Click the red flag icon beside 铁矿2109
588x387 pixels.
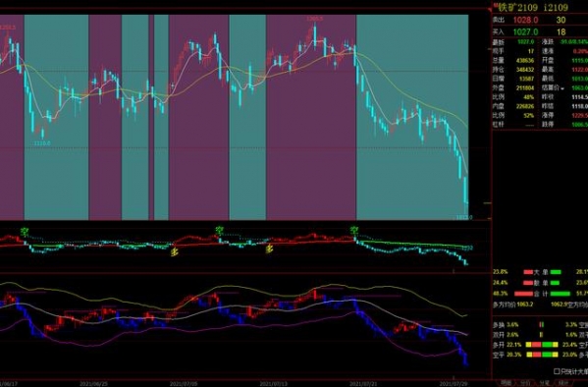tap(495, 5)
